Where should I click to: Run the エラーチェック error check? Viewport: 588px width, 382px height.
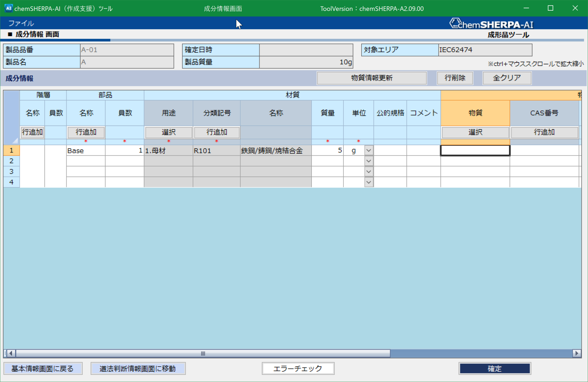coord(298,368)
